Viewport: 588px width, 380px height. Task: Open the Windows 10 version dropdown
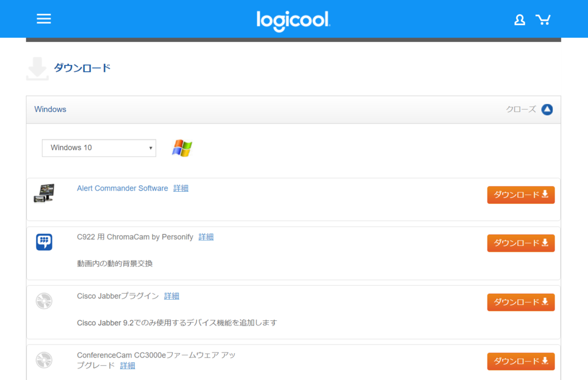98,148
